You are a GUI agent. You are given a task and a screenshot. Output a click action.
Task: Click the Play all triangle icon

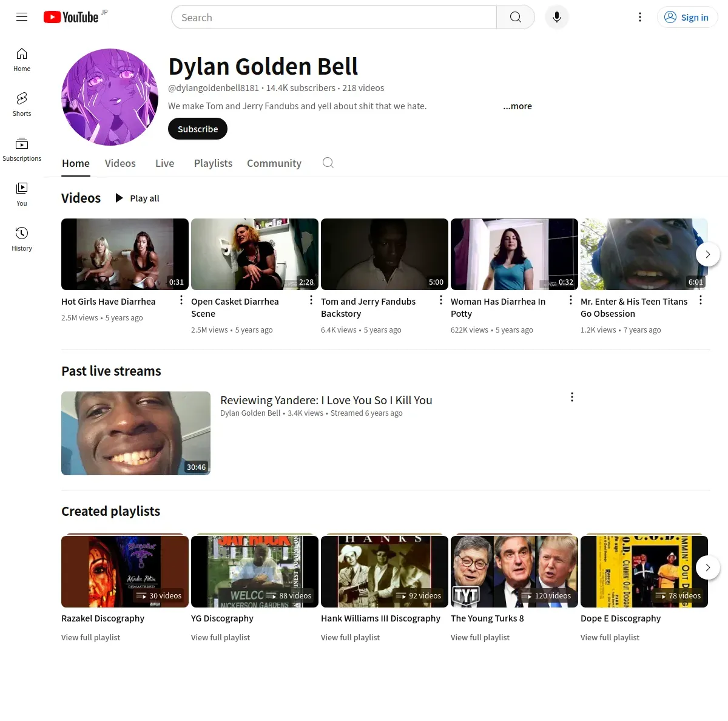click(x=119, y=198)
